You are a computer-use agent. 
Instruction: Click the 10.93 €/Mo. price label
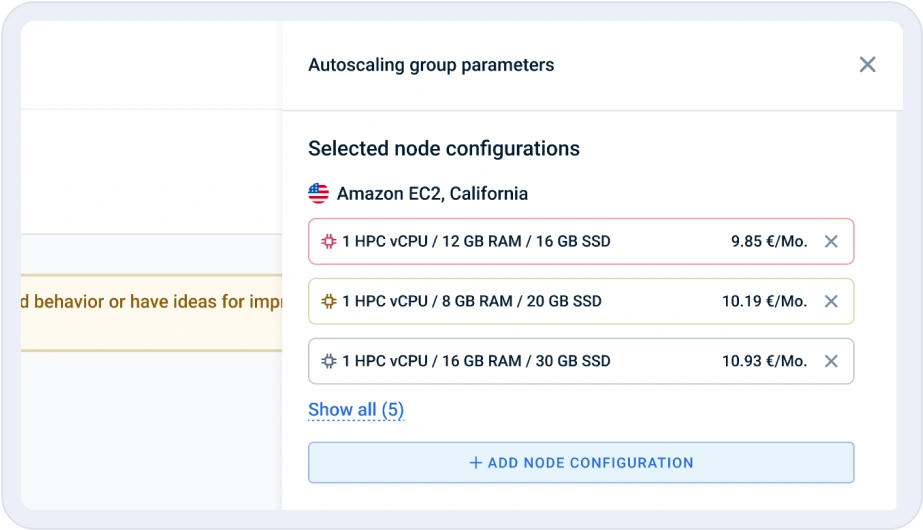(764, 361)
